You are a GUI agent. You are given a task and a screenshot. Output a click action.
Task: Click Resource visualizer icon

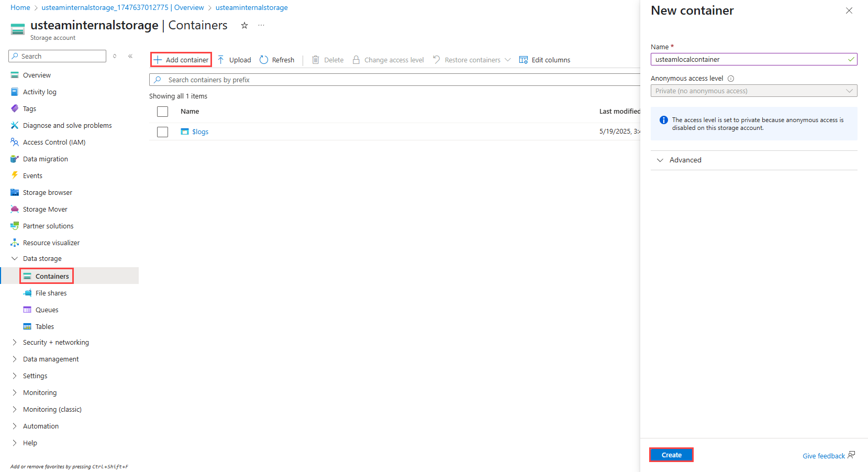coord(15,243)
